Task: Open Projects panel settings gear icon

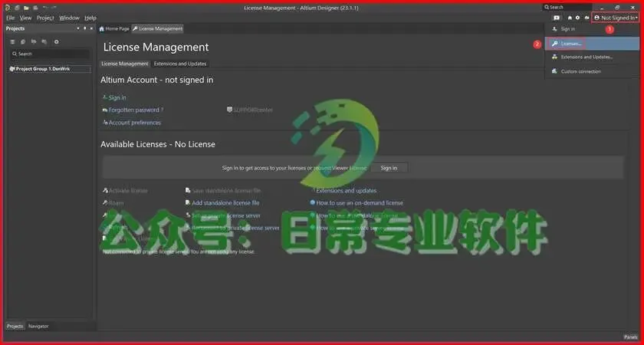Action: coord(57,42)
